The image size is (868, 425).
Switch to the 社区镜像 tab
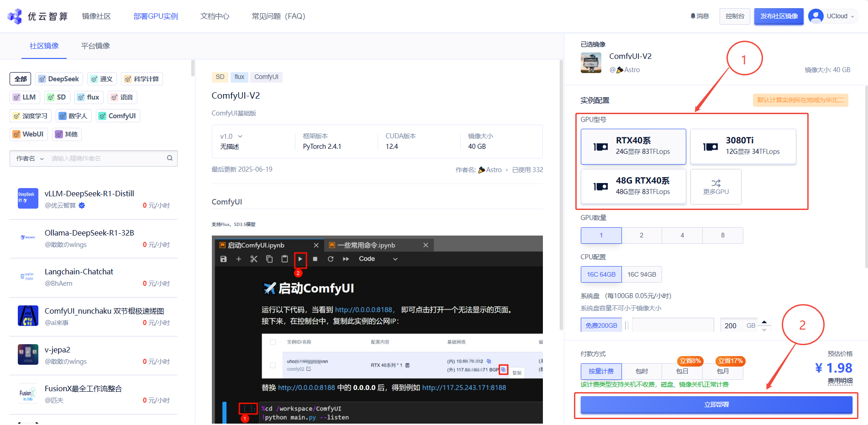click(x=44, y=46)
